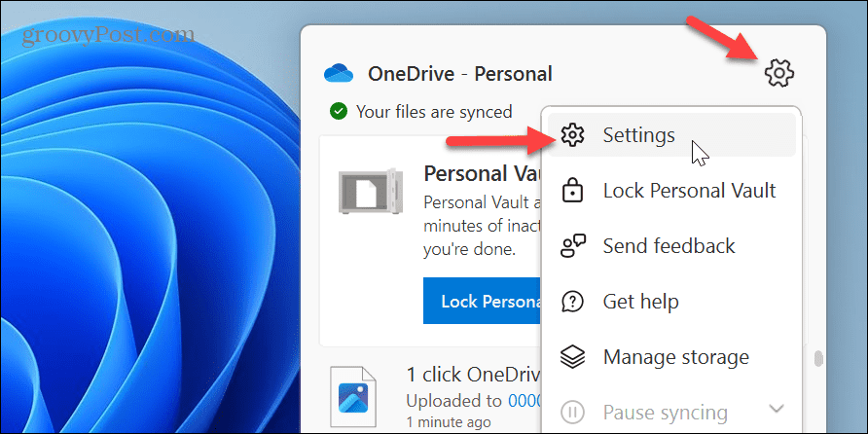The width and height of the screenshot is (868, 434).
Task: Click the '1 click OneDrive' file name
Action: pyautogui.click(x=474, y=375)
